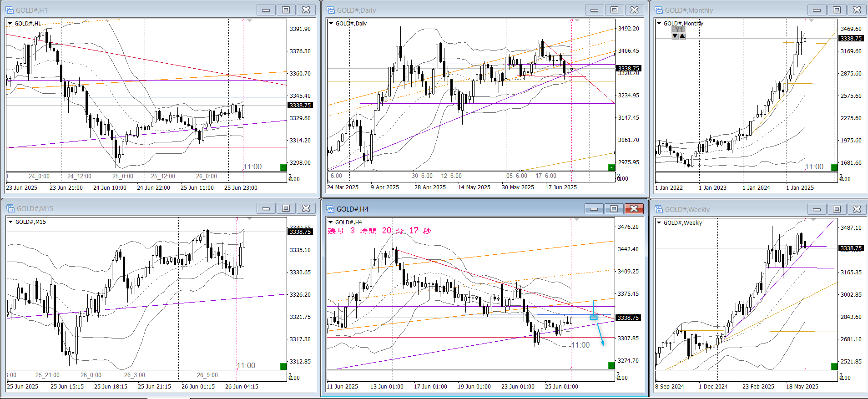Click the 3338.75 price label in H4 chart

[628, 318]
